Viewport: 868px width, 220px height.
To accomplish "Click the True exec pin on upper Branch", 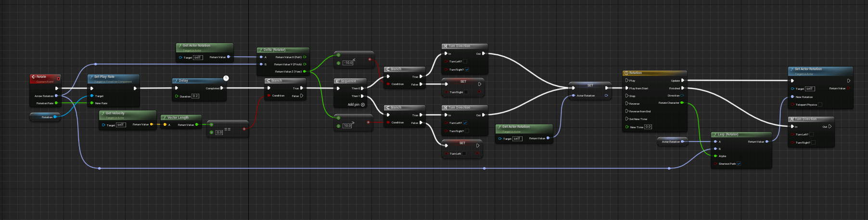I will 421,76.
